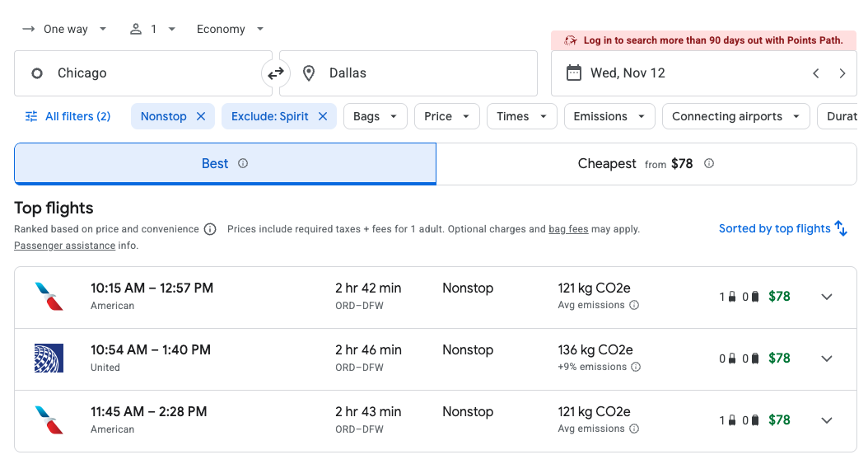The width and height of the screenshot is (868, 464).
Task: Click info icon next to Cheapest price
Action: pyautogui.click(x=708, y=163)
